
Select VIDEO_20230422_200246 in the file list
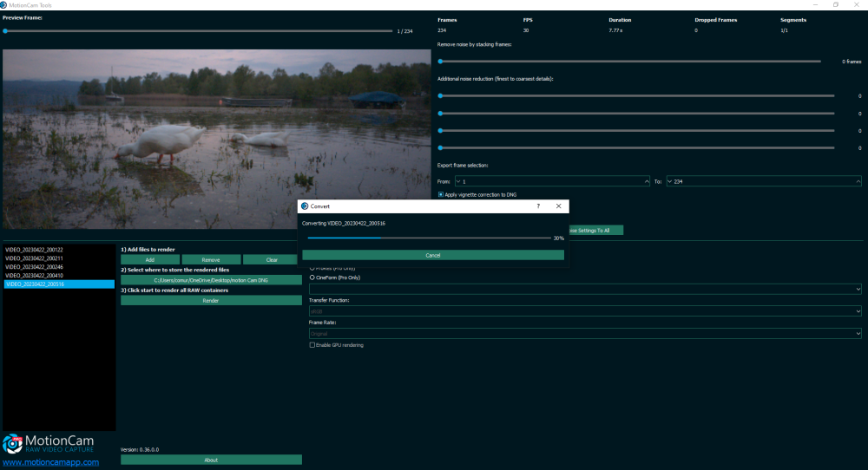point(35,267)
